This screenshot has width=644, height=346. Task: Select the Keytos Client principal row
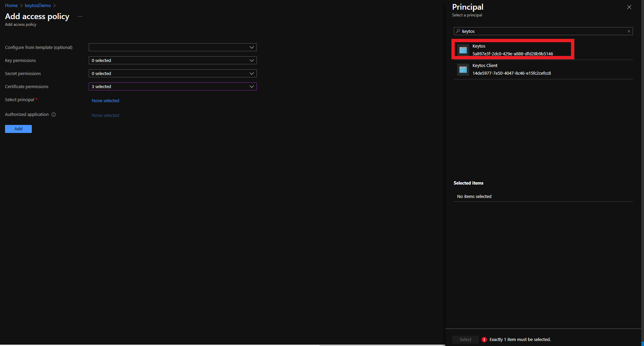coord(543,69)
